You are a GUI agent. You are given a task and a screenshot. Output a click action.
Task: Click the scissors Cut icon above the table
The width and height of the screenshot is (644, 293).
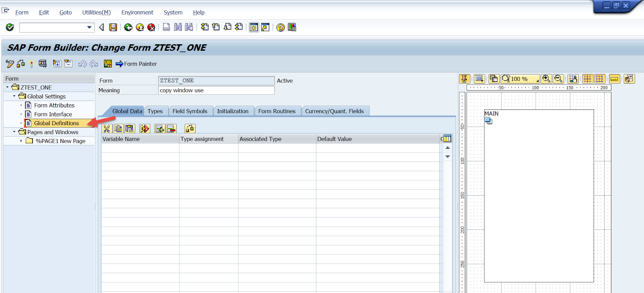107,129
